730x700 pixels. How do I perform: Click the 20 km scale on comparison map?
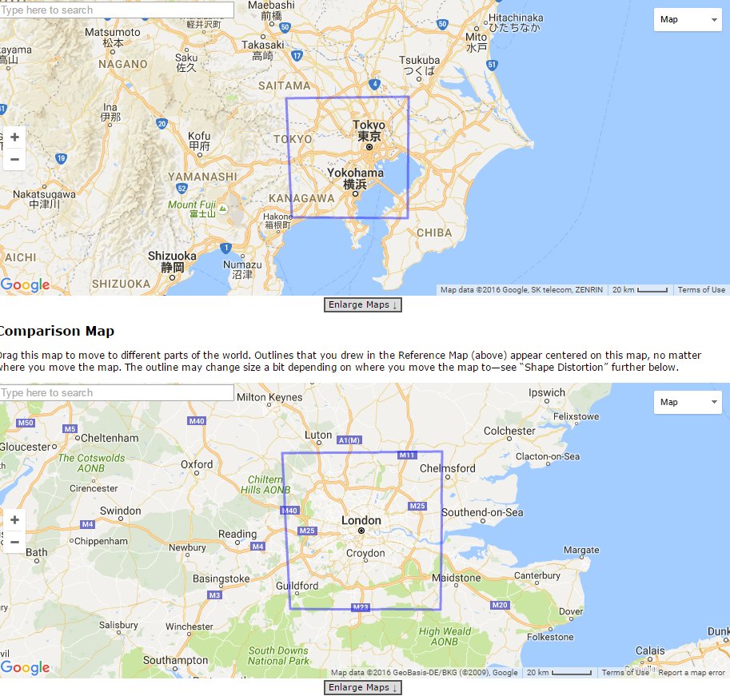click(559, 673)
